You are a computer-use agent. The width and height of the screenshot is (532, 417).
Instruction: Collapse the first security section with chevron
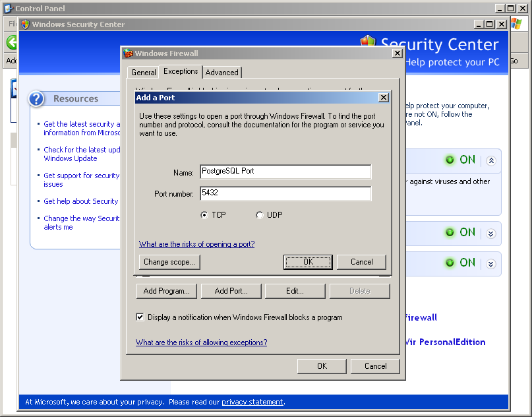point(491,160)
